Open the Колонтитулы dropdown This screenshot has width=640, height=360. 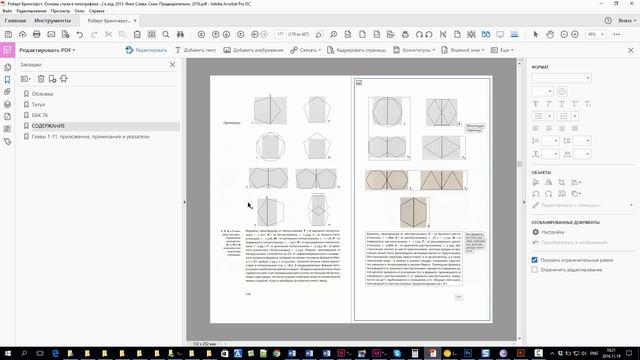click(x=414, y=50)
